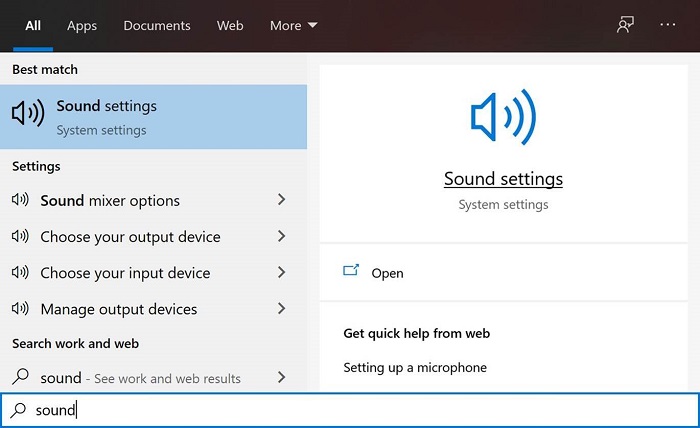700x428 pixels.
Task: Expand the More filter dropdown
Action: coord(293,25)
